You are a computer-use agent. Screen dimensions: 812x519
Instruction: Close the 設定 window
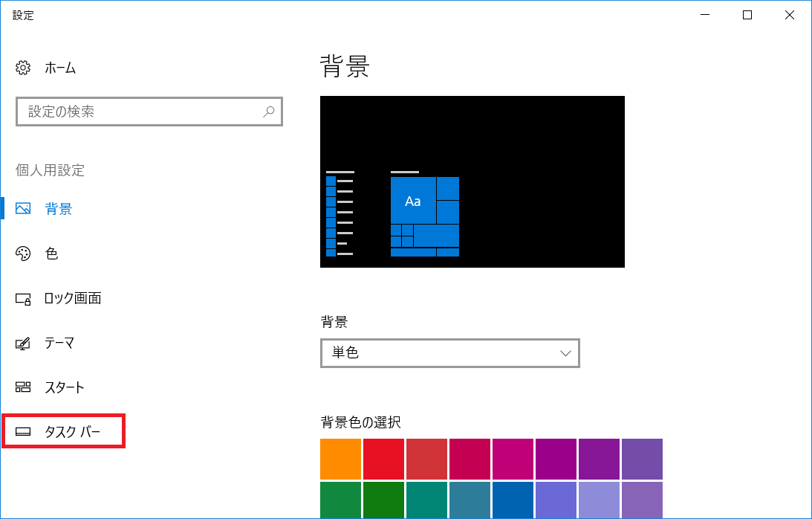tap(789, 15)
